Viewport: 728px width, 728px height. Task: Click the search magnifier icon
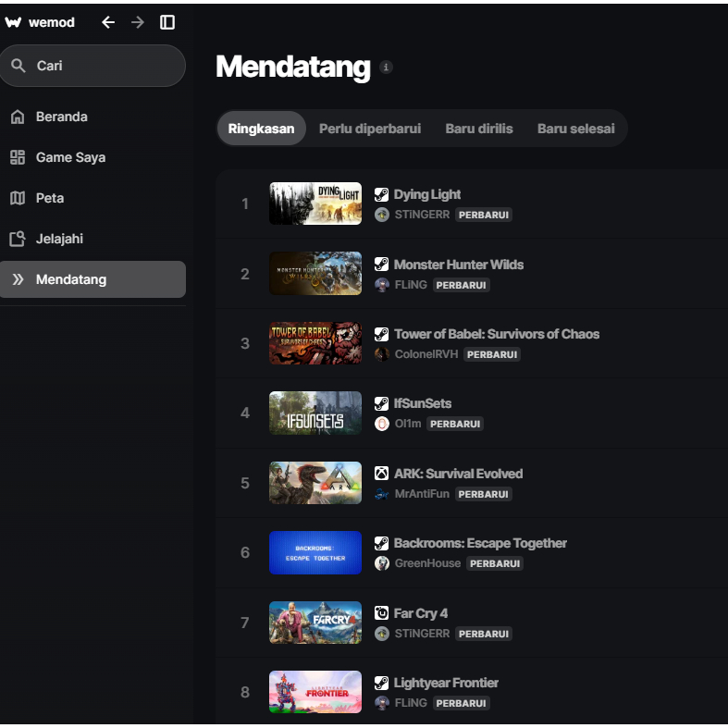(x=19, y=66)
